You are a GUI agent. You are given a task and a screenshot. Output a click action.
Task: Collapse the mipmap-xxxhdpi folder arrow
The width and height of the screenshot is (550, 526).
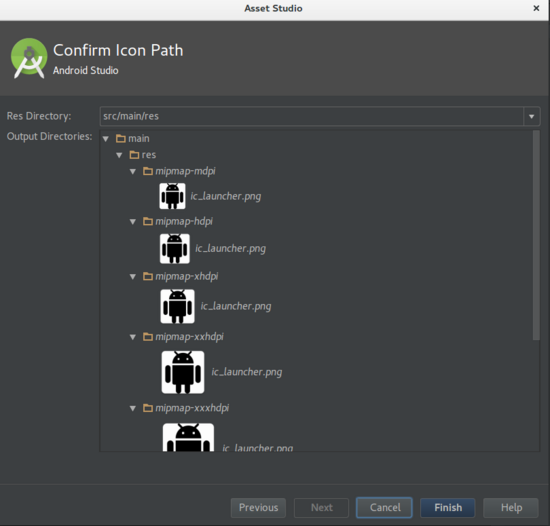coord(133,408)
